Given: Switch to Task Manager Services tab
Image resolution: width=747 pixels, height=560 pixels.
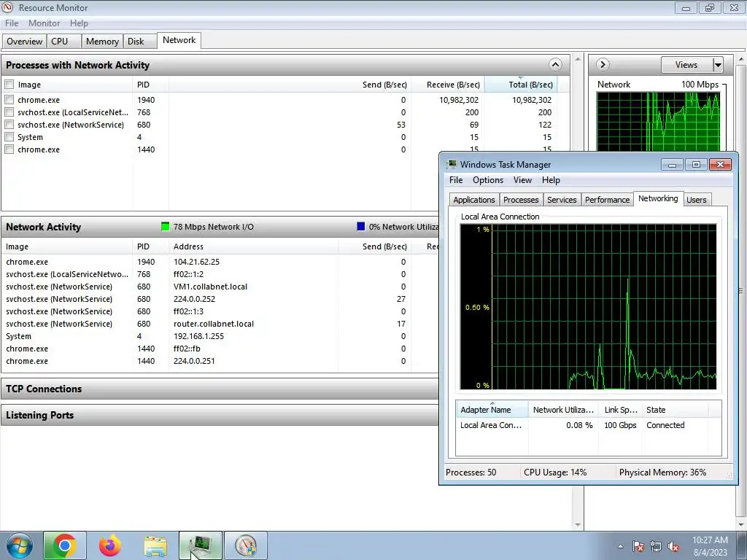Looking at the screenshot, I should 562,200.
